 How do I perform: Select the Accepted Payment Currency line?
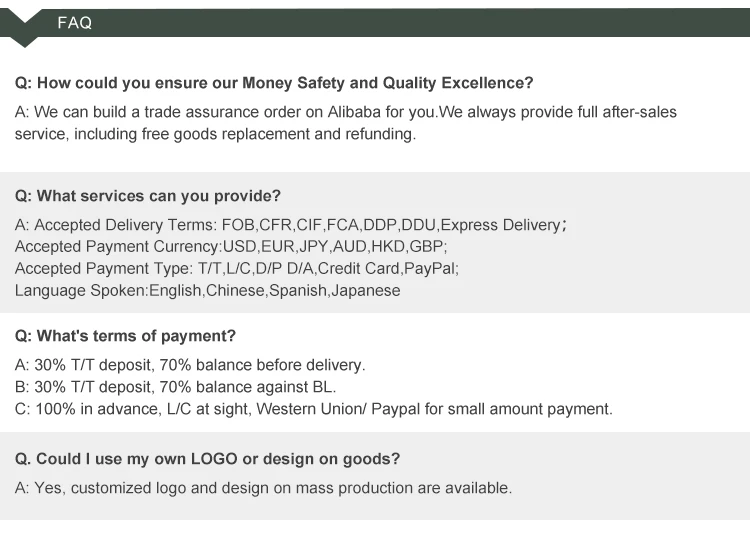pos(231,246)
